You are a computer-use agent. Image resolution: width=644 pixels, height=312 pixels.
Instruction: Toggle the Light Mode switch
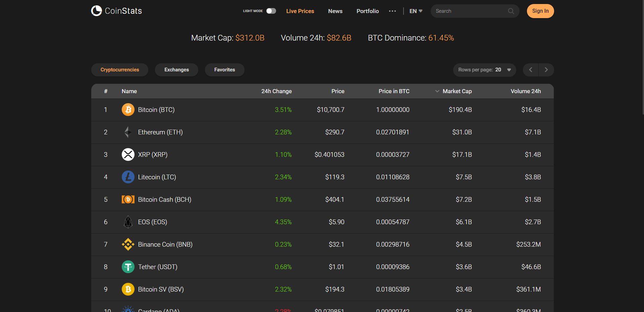coord(271,11)
